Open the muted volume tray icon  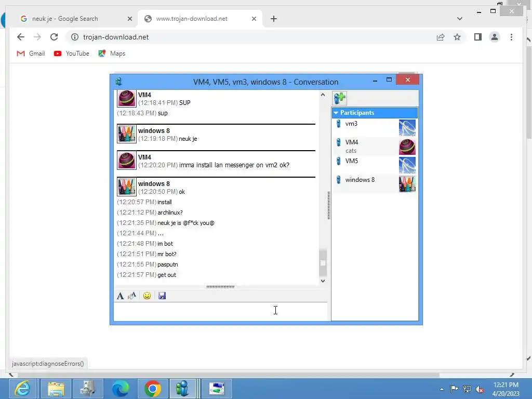click(x=480, y=389)
